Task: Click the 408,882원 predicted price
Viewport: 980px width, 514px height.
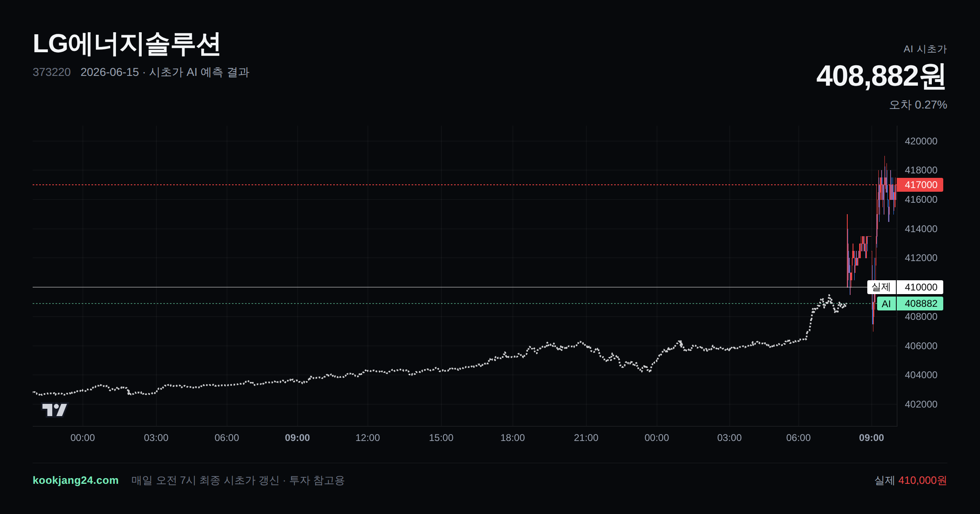Action: tap(881, 76)
